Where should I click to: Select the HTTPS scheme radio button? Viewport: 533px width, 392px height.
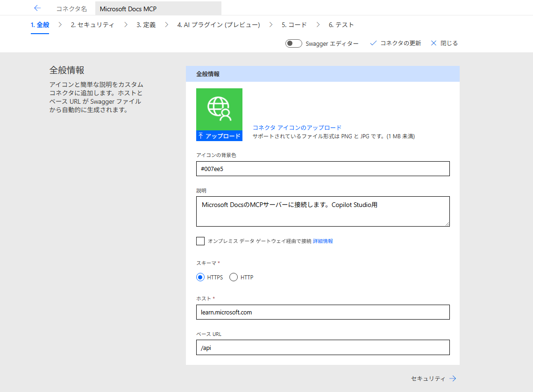(200, 277)
